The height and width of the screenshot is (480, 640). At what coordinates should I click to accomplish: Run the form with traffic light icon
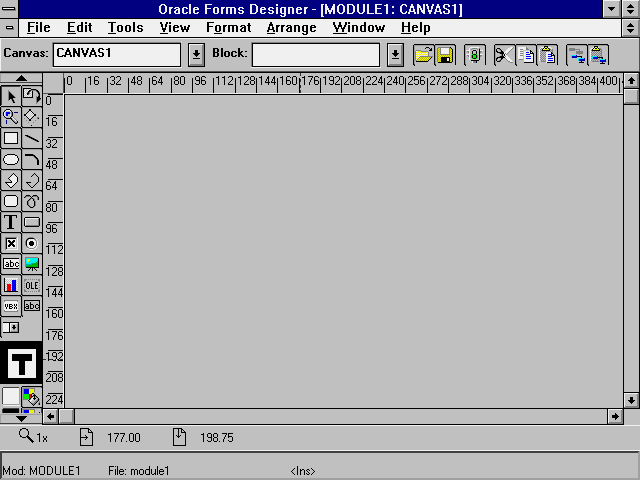[x=474, y=54]
